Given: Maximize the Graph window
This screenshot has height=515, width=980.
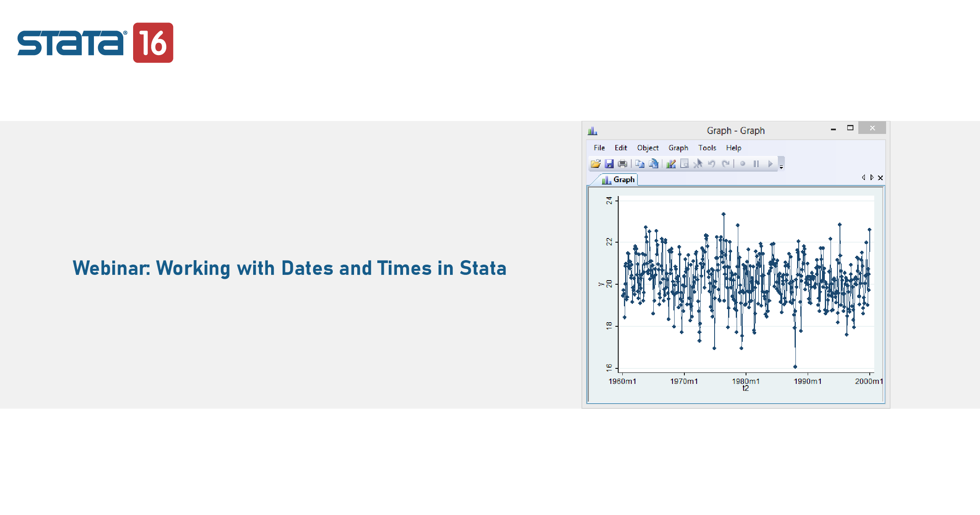Looking at the screenshot, I should tap(850, 128).
